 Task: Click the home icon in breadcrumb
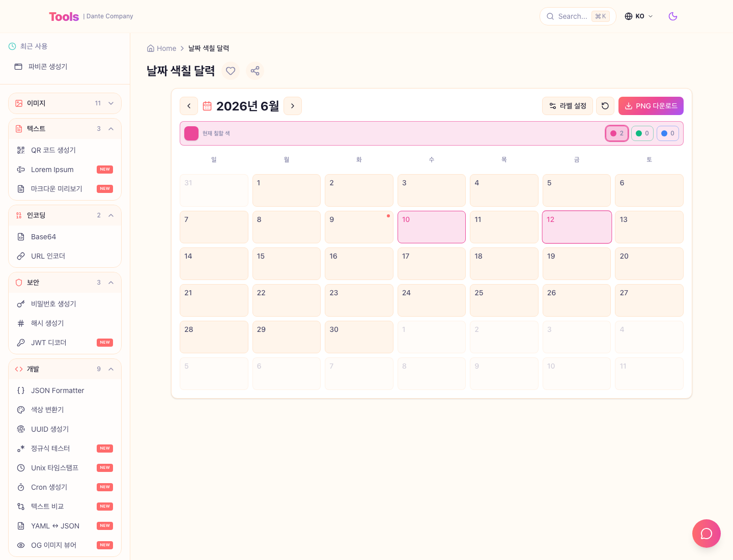tap(151, 48)
